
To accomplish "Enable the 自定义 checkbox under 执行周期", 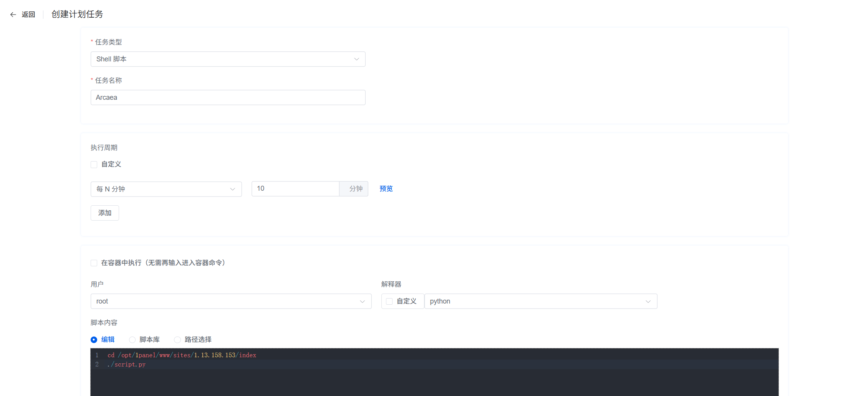I will [x=94, y=165].
